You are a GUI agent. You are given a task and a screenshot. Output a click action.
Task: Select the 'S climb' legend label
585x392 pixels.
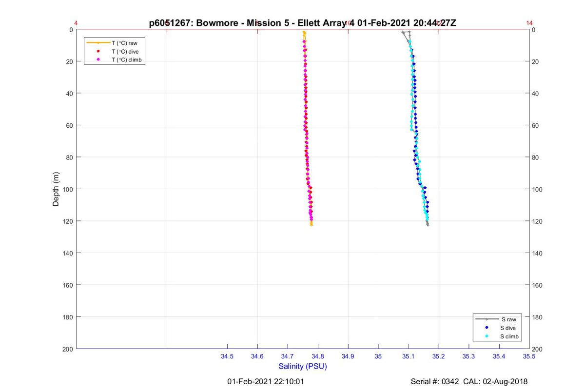pyautogui.click(x=510, y=336)
